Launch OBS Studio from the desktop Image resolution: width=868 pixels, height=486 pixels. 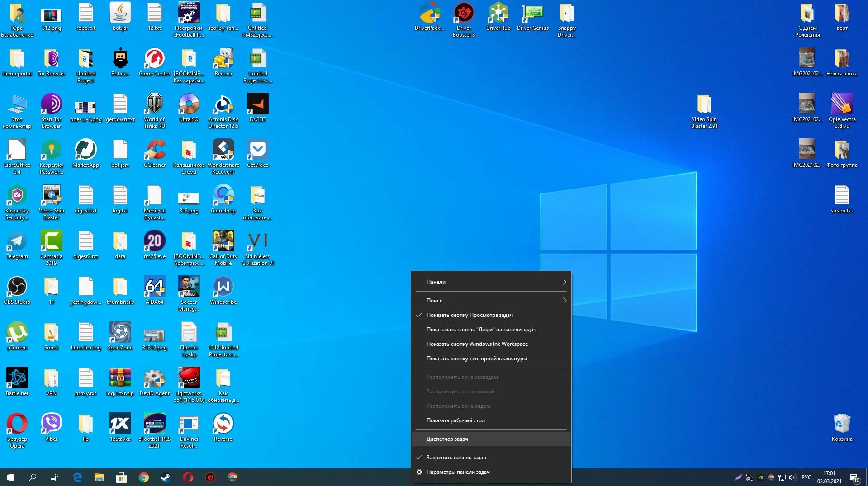(x=17, y=291)
